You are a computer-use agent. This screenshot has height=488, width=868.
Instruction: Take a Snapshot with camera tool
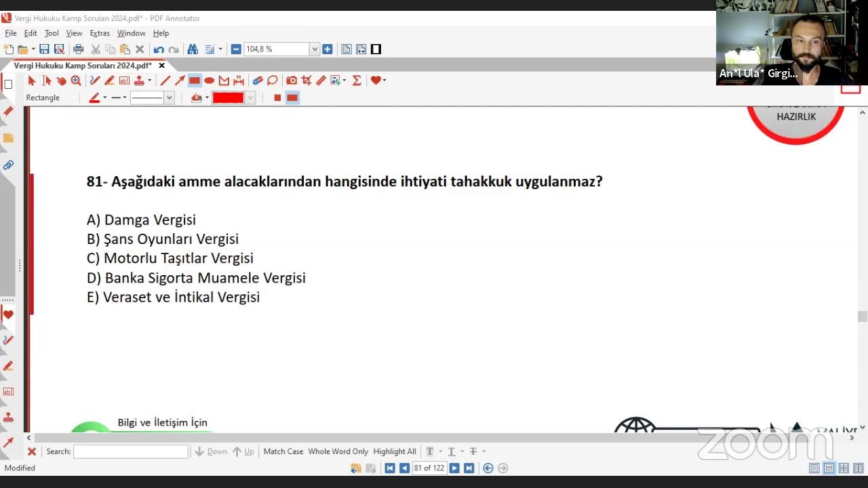click(292, 80)
